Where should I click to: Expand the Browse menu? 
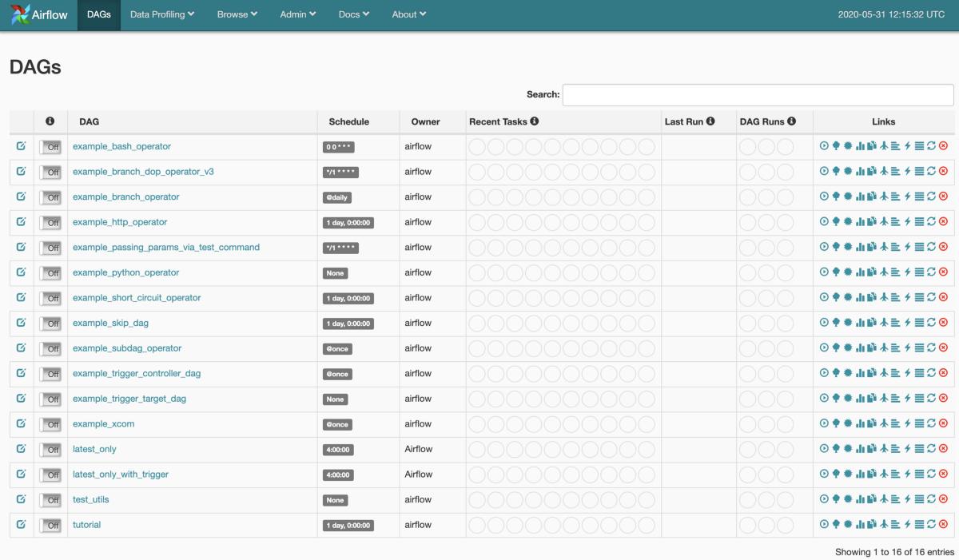click(237, 14)
